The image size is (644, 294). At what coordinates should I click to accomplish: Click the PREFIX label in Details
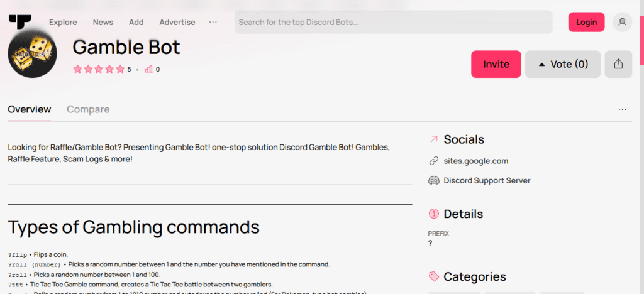tap(438, 234)
